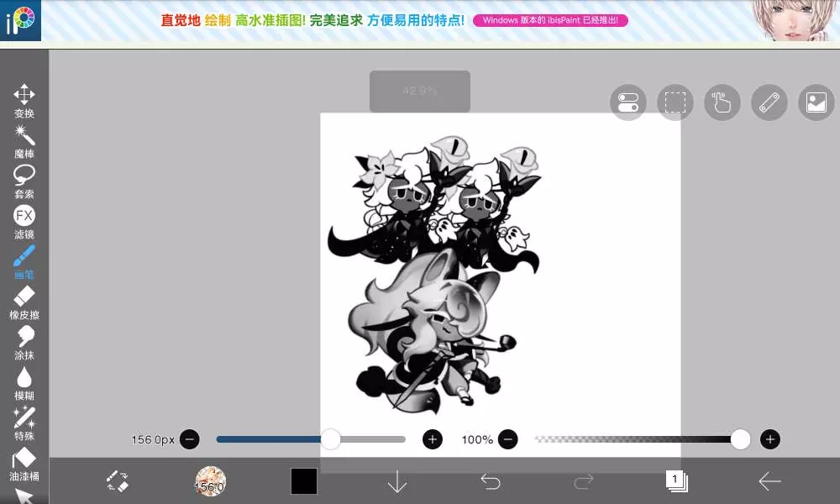Go back with the left arrow
This screenshot has width=840, height=504.
pyautogui.click(x=769, y=481)
